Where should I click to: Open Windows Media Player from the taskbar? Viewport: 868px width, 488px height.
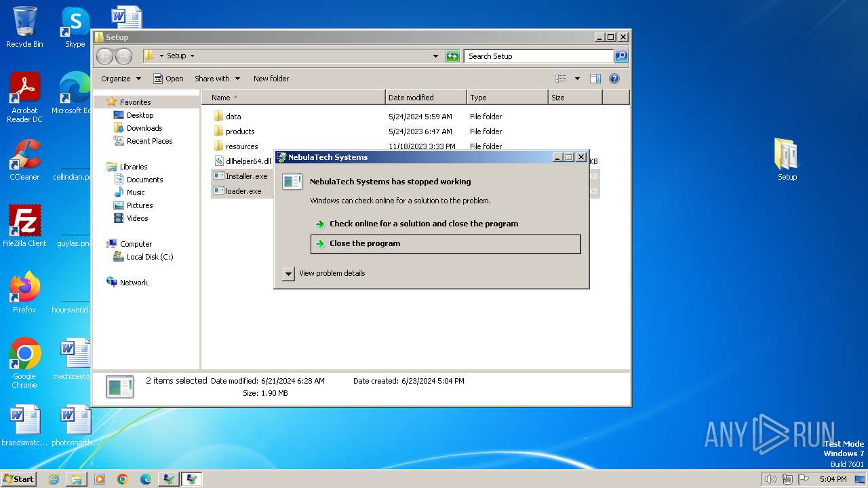click(x=100, y=479)
